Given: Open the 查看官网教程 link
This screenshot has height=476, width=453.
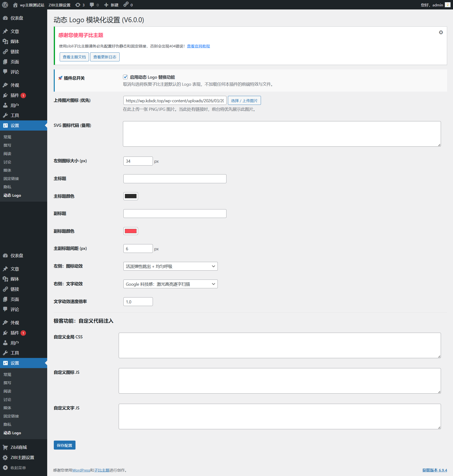Looking at the screenshot, I should coord(198,46).
